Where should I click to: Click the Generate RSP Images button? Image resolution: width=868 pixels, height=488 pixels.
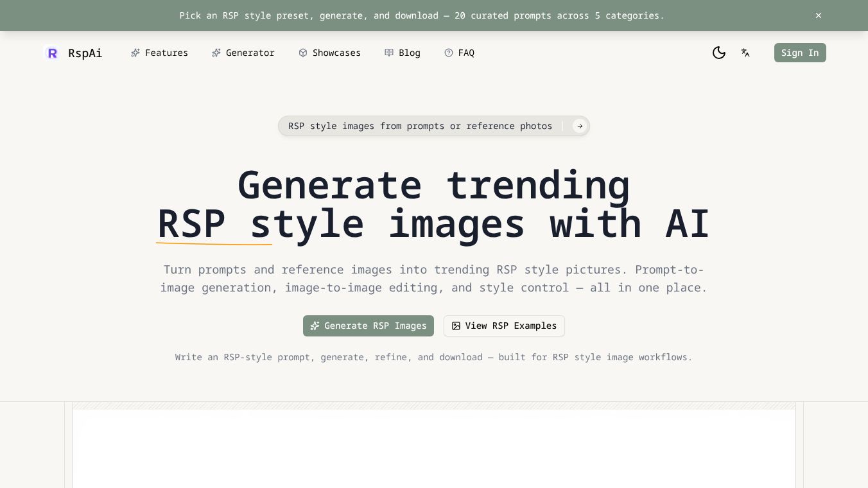[369, 326]
